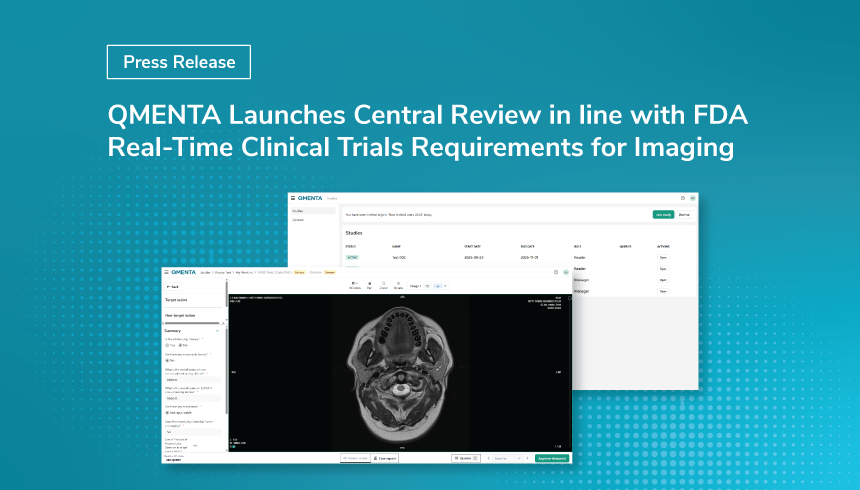The width and height of the screenshot is (860, 490).
Task: Open the hamburger menu in the Studies window
Action: [x=293, y=198]
